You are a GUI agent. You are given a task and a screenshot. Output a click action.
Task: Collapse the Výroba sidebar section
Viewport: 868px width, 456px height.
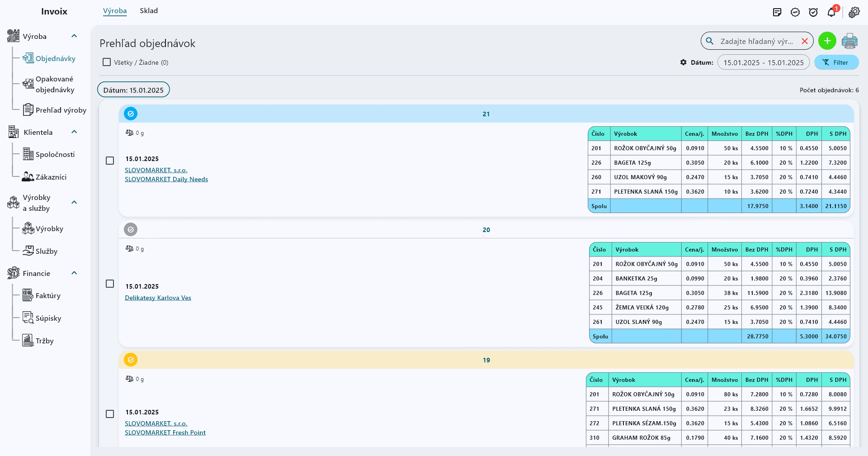(74, 36)
